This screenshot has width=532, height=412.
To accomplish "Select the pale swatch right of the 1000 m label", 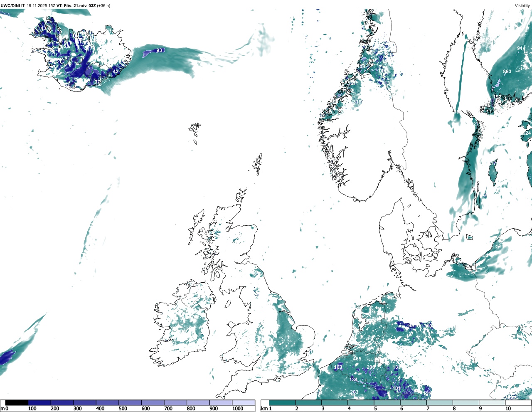I will [x=243, y=402].
